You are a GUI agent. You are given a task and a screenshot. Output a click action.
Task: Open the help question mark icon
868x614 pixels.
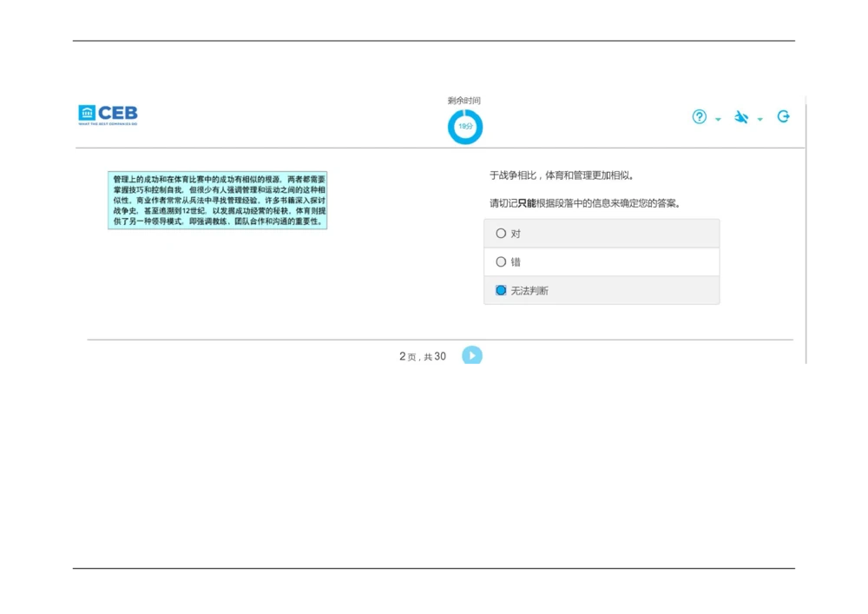700,116
